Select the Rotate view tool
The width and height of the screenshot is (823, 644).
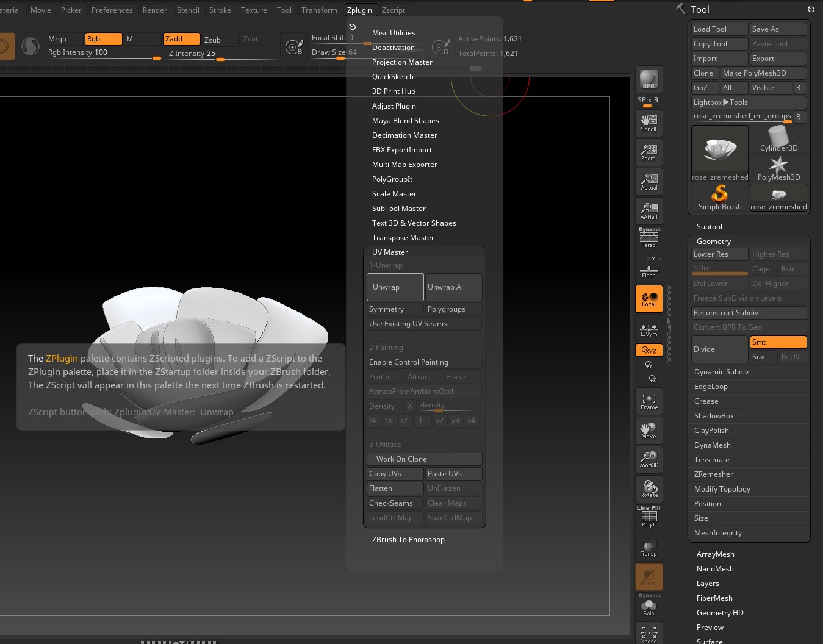tap(649, 489)
